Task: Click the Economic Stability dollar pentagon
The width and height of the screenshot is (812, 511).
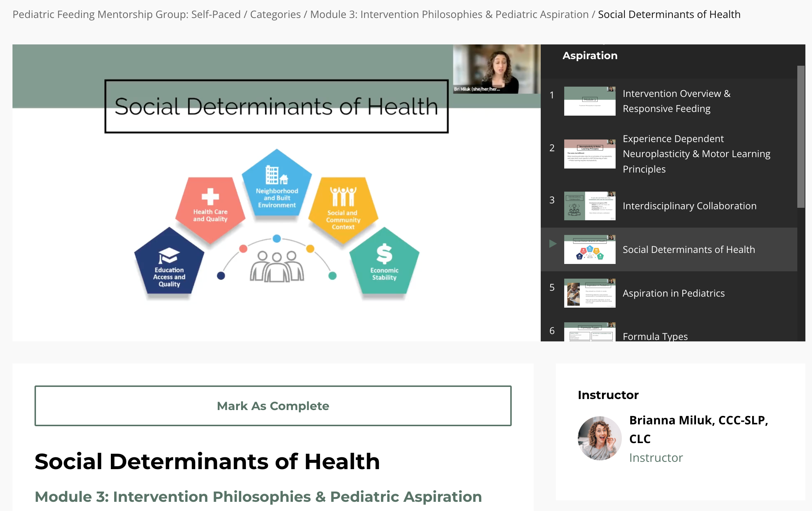Action: [384, 262]
